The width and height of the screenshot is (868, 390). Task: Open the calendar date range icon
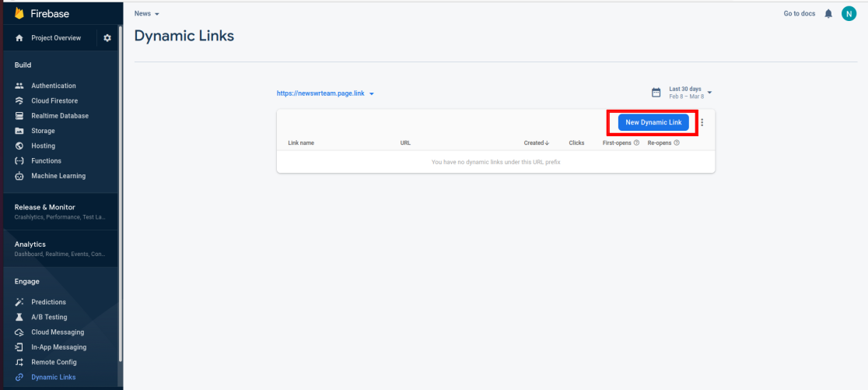(656, 93)
